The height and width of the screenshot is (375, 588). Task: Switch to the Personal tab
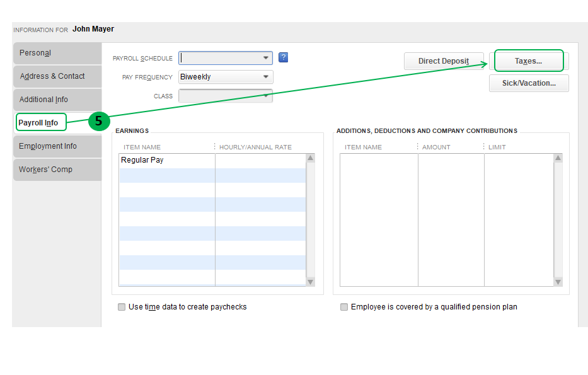[x=57, y=53]
